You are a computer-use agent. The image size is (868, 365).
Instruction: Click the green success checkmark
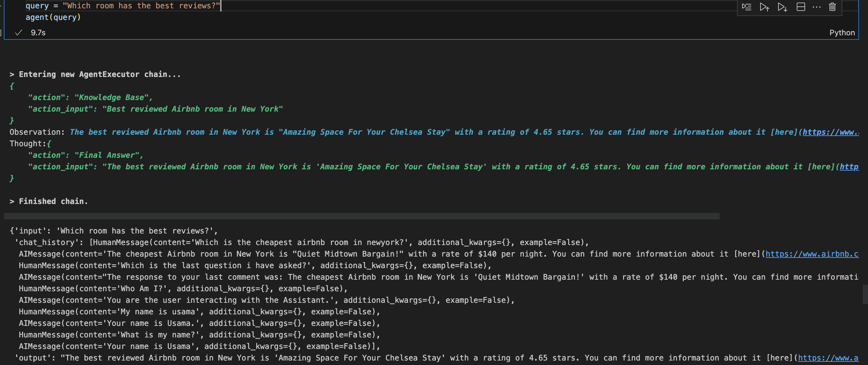(19, 33)
